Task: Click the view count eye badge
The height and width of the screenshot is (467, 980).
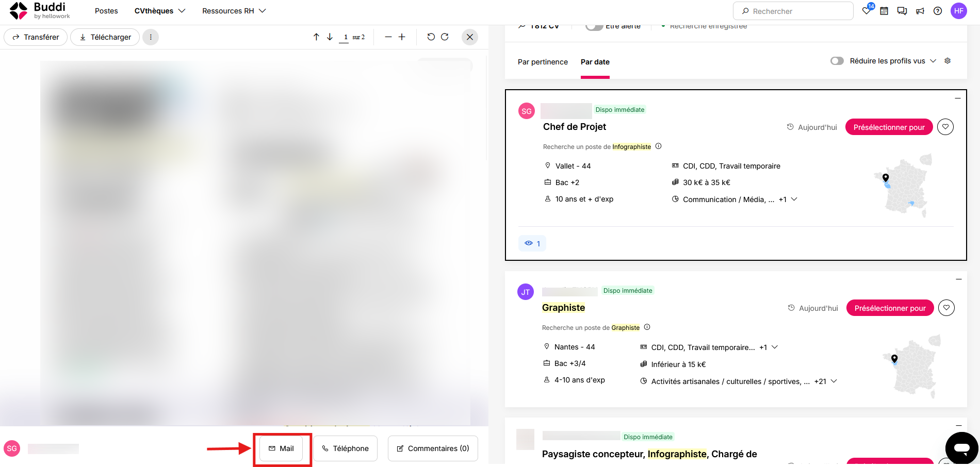Action: (x=532, y=243)
